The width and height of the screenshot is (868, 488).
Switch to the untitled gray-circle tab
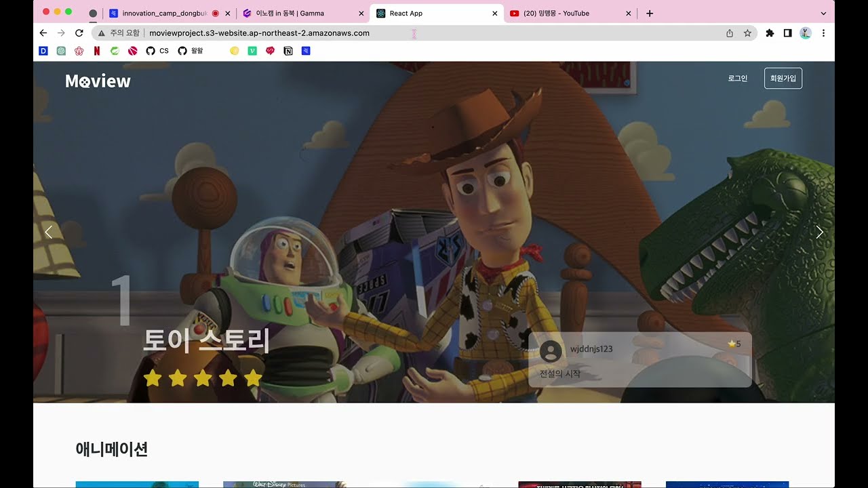pos(93,14)
